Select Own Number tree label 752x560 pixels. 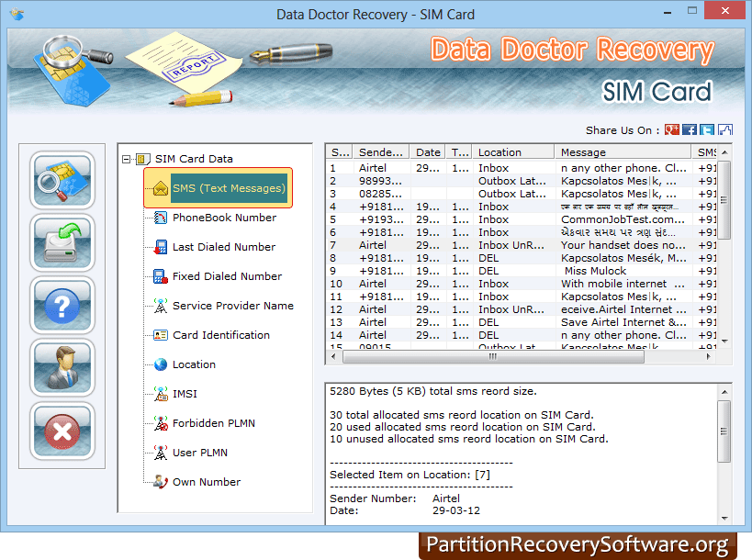[207, 482]
